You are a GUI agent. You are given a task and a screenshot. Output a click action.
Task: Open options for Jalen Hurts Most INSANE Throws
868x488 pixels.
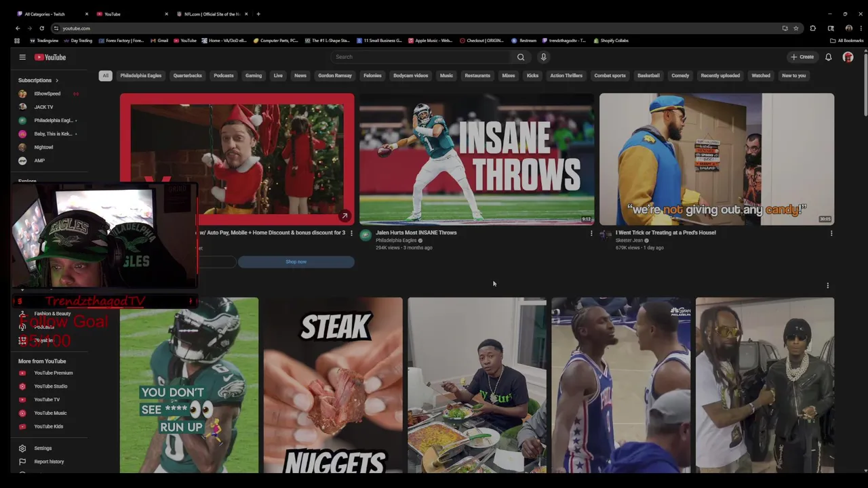click(591, 233)
